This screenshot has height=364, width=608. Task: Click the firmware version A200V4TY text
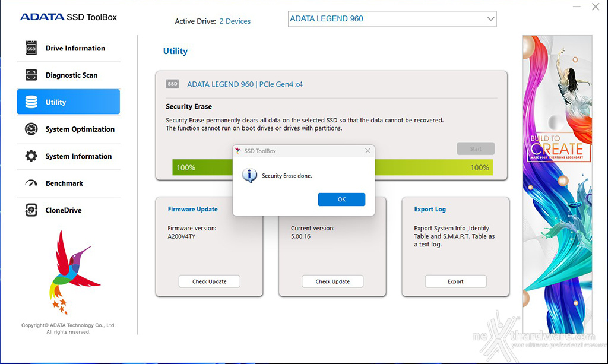(x=182, y=236)
